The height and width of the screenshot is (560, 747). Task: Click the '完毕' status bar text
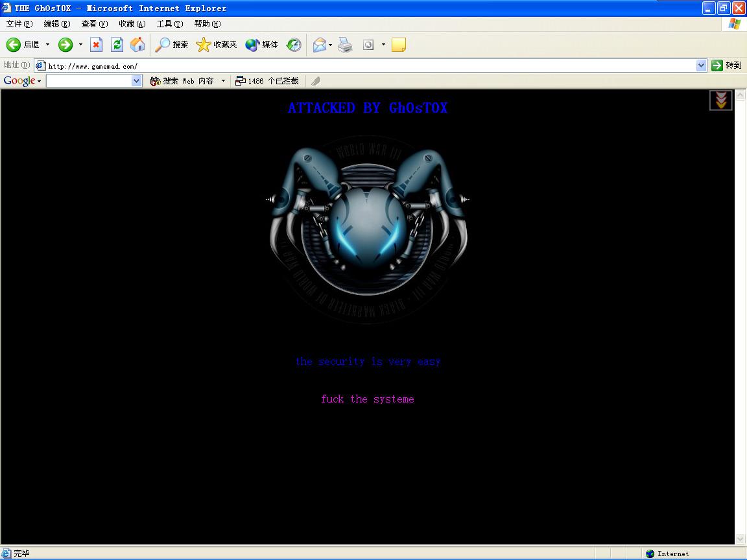[x=21, y=554]
